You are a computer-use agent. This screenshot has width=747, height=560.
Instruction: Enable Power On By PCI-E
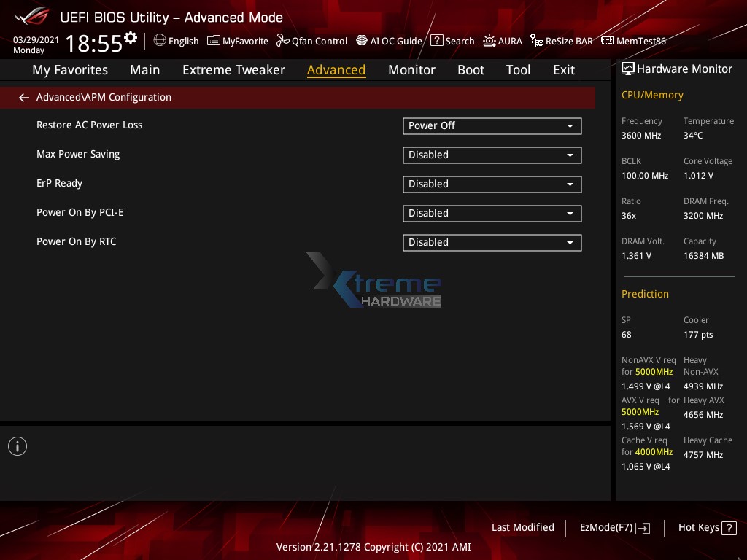pyautogui.click(x=492, y=213)
